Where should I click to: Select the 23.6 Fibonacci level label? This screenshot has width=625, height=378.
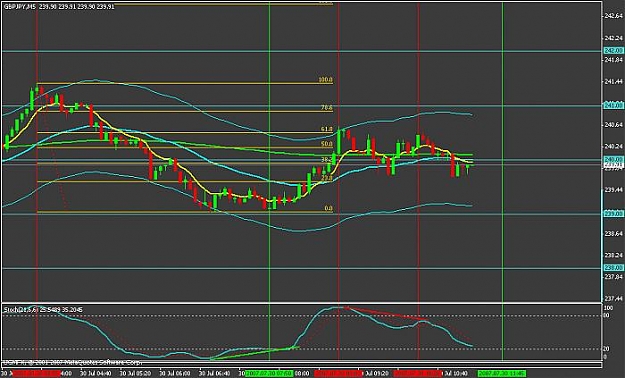(327, 178)
